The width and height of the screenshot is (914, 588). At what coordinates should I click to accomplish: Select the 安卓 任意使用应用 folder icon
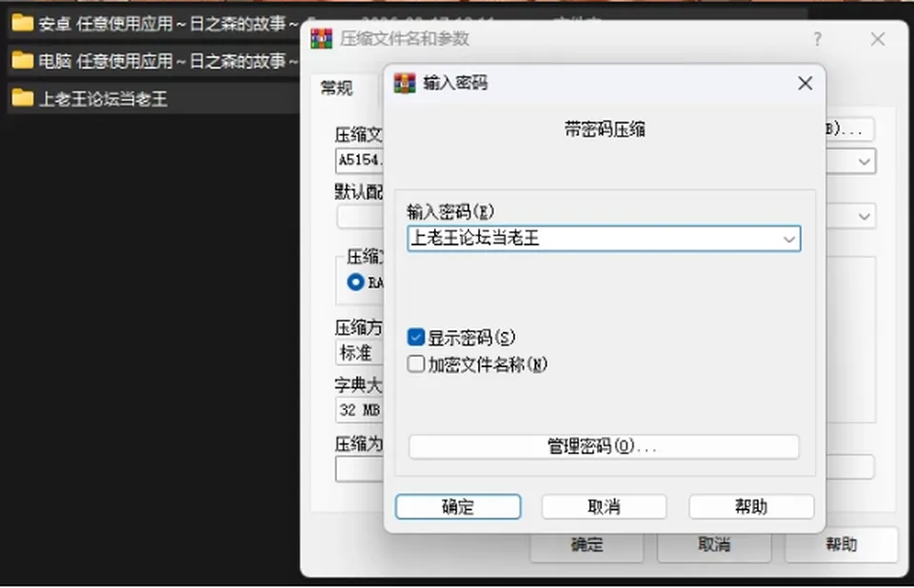click(23, 23)
